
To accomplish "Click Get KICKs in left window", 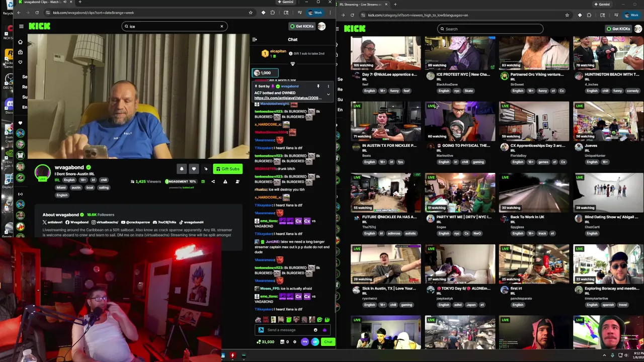I will point(301,26).
